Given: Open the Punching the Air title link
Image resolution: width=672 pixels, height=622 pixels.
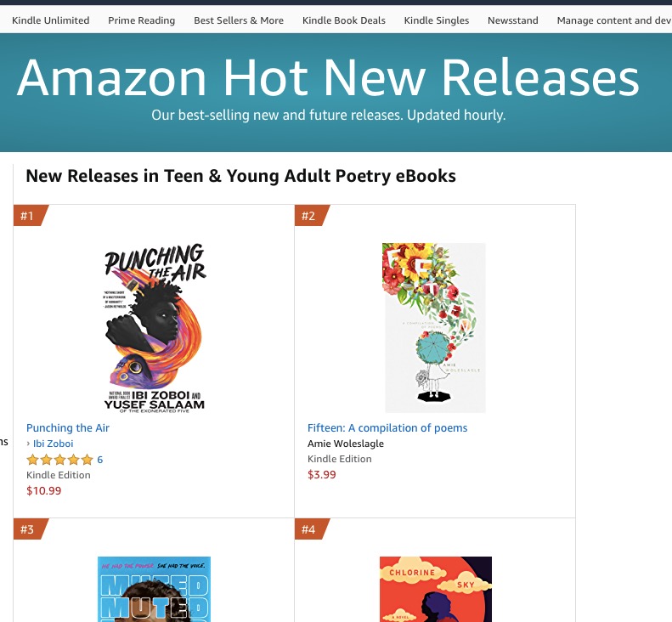Looking at the screenshot, I should click(x=68, y=428).
